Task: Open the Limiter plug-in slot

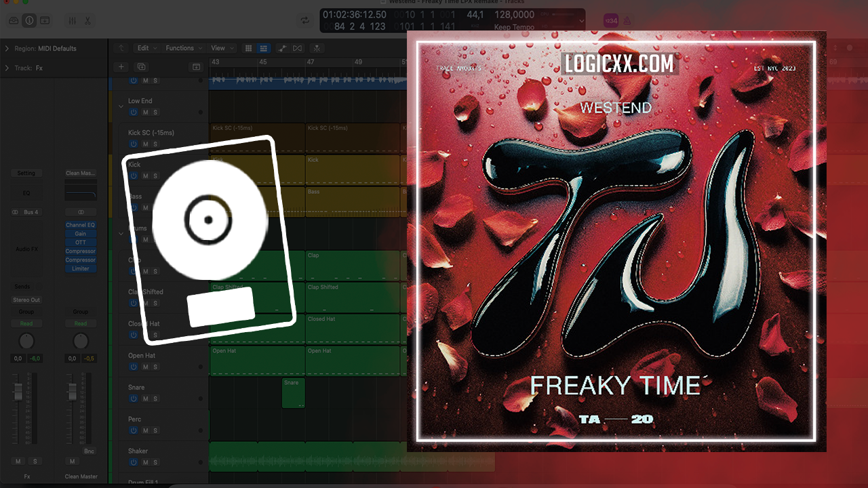Action: (81, 269)
